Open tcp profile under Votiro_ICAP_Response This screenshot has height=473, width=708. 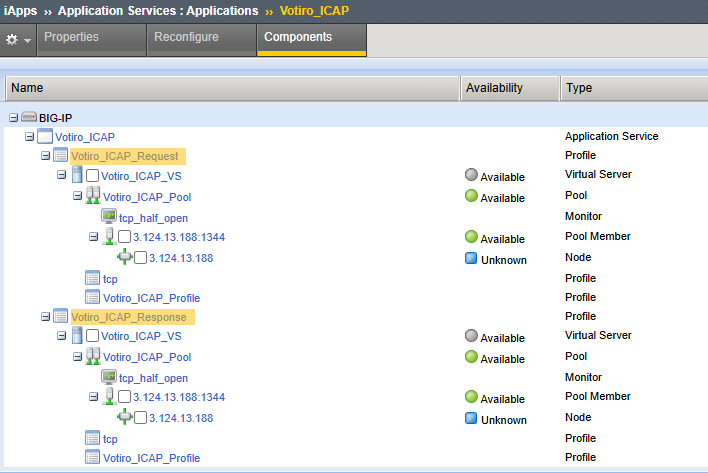[x=110, y=439]
